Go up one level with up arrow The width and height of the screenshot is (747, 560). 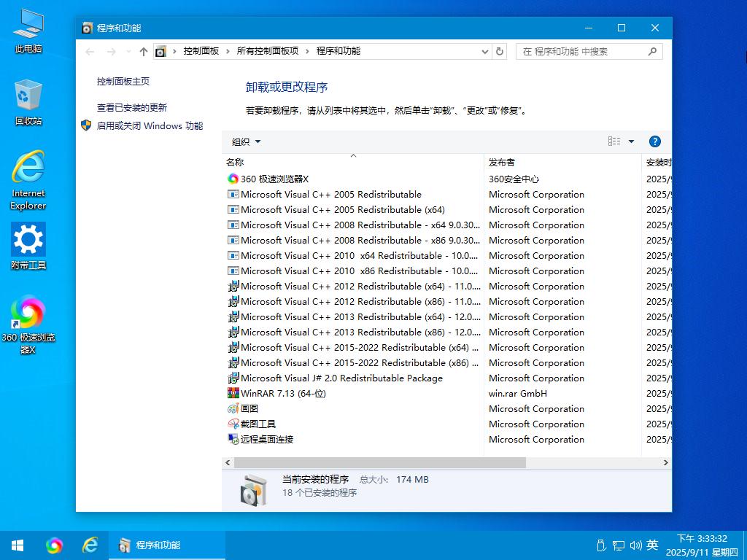pos(143,51)
